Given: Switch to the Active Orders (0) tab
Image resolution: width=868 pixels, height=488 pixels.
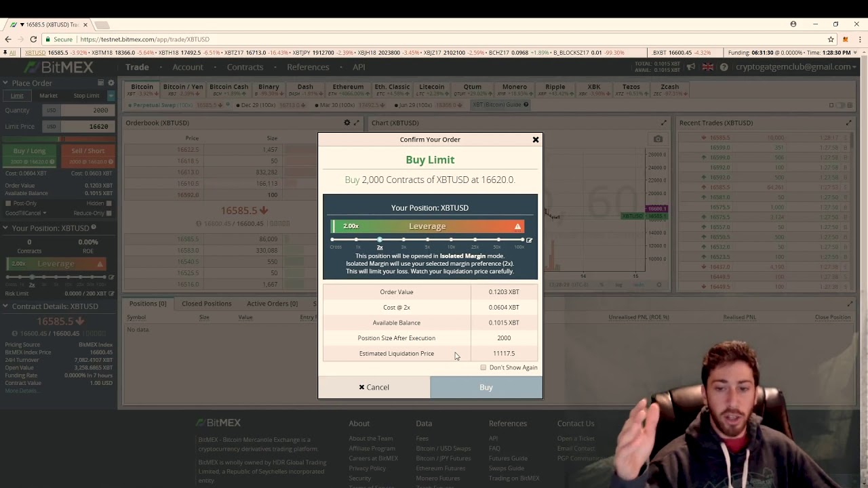Looking at the screenshot, I should (x=272, y=304).
